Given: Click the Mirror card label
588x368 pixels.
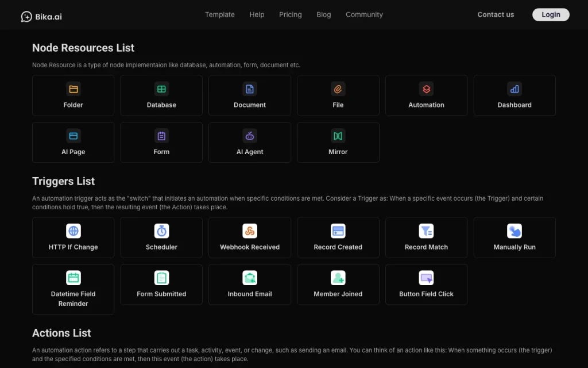Looking at the screenshot, I should 338,152.
